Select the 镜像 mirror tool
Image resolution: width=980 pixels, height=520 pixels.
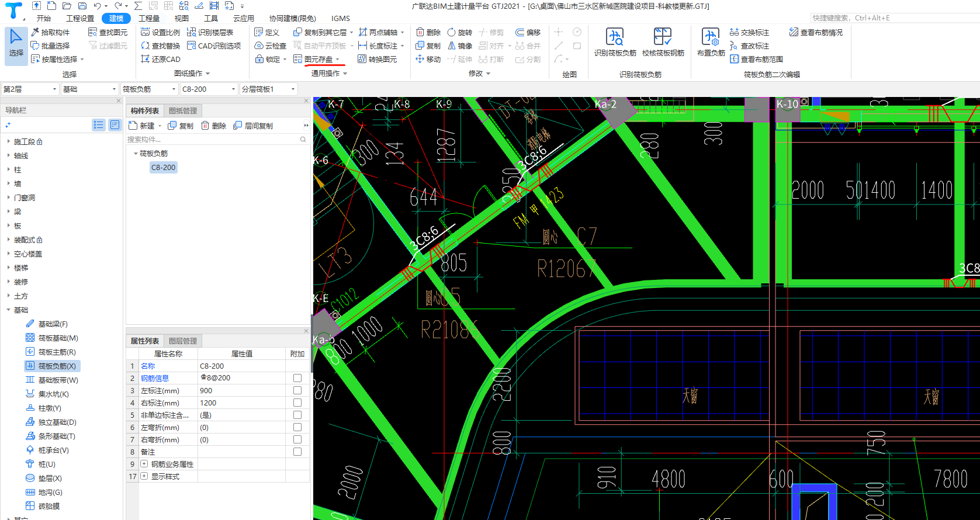tap(459, 46)
